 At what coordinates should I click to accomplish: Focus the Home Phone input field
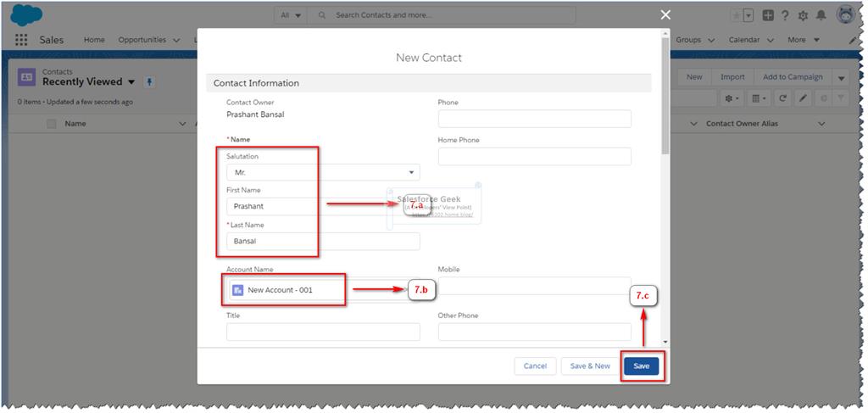point(535,156)
